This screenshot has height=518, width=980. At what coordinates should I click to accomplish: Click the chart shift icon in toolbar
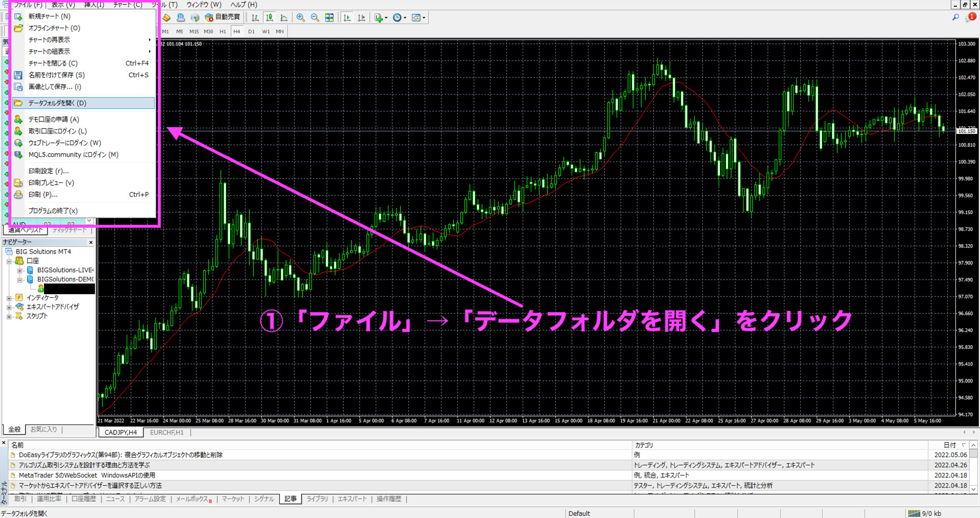click(362, 17)
